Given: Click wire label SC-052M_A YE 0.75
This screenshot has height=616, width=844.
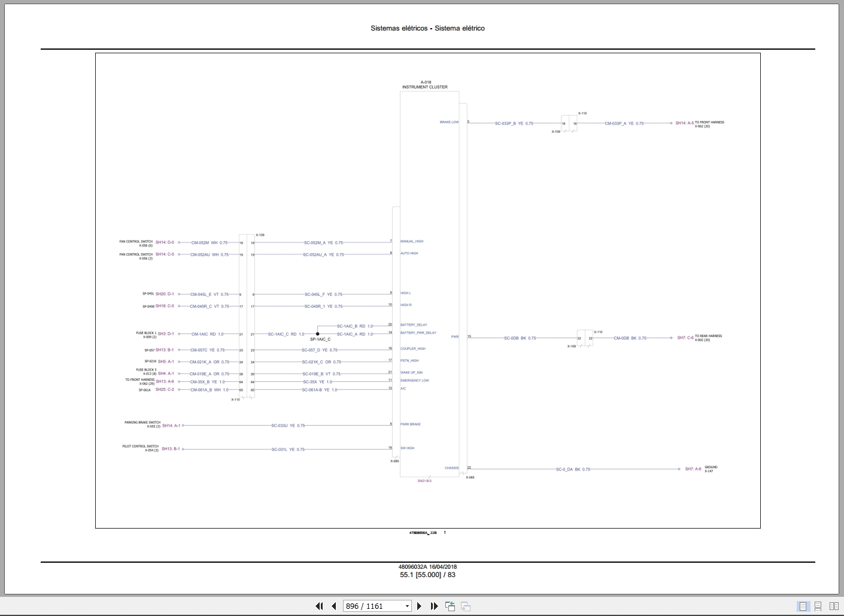Looking at the screenshot, I should point(323,242).
